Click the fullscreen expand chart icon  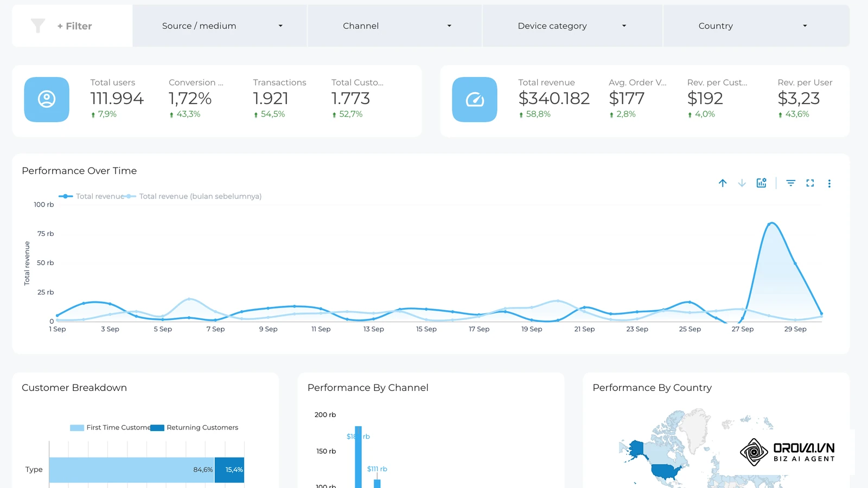coord(810,183)
